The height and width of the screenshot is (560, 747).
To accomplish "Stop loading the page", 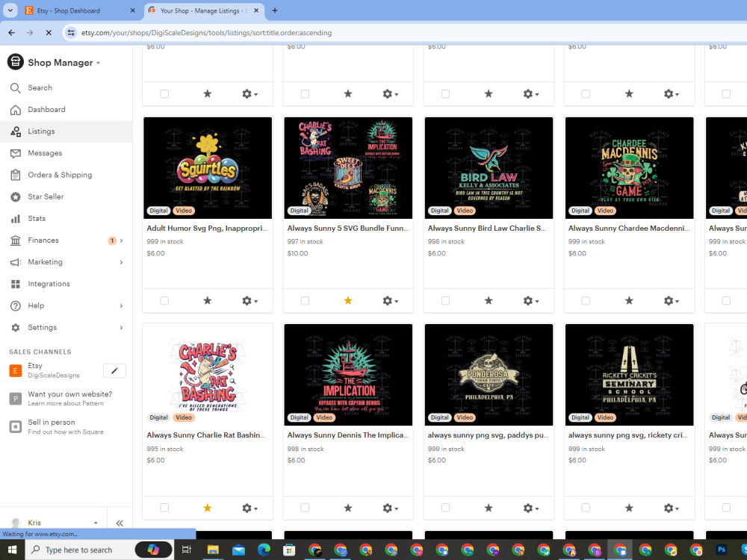I will click(x=49, y=33).
